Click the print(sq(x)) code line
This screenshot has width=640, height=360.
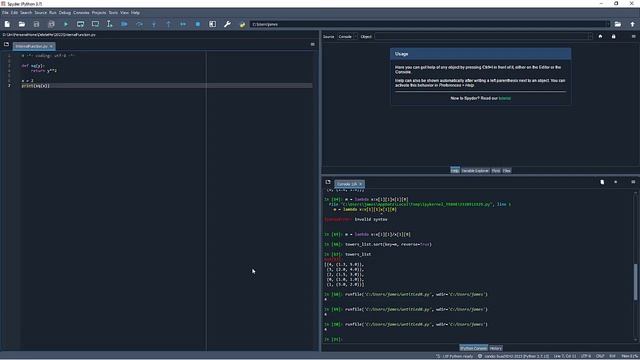[x=36, y=86]
